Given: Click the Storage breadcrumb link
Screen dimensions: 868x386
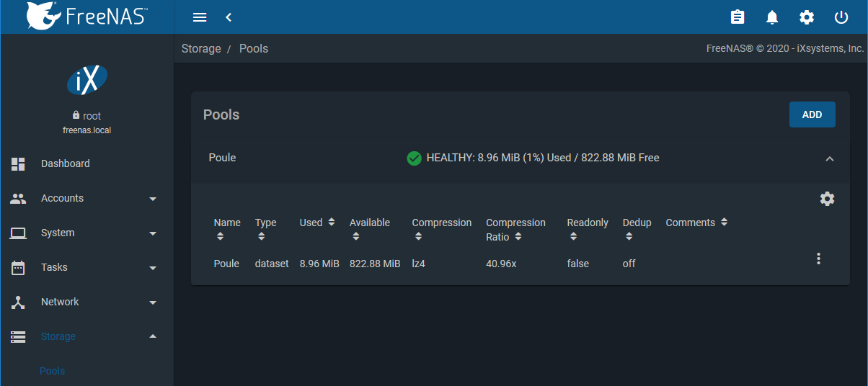Looking at the screenshot, I should 201,49.
